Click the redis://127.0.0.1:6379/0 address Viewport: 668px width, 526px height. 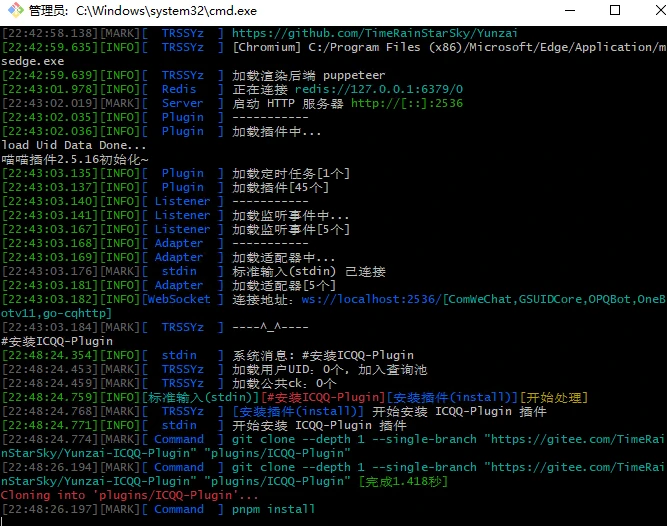pos(379,89)
